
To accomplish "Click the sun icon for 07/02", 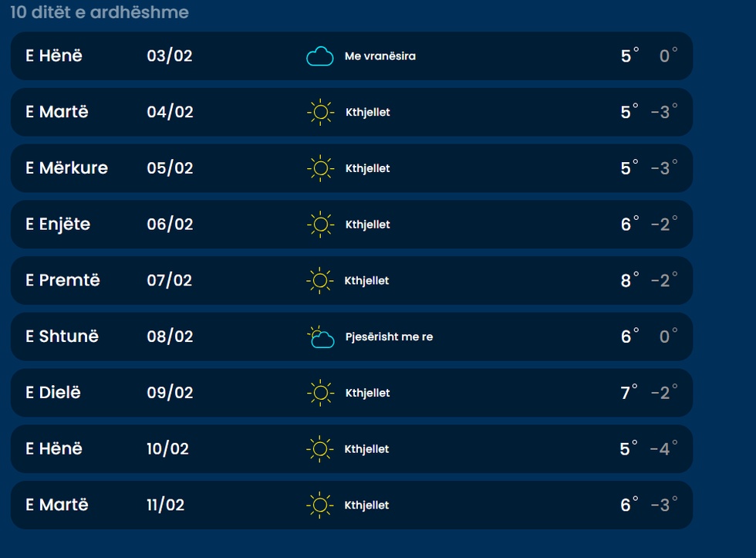I will pos(319,281).
